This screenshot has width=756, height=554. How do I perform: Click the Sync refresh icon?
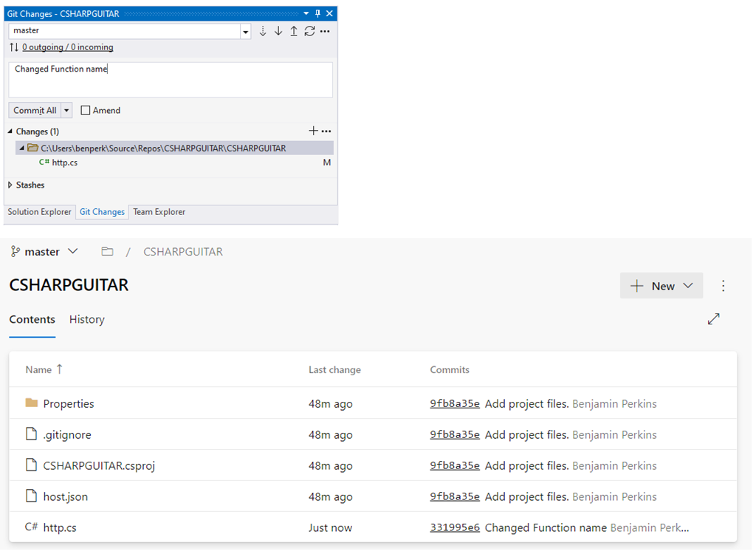[x=309, y=31]
